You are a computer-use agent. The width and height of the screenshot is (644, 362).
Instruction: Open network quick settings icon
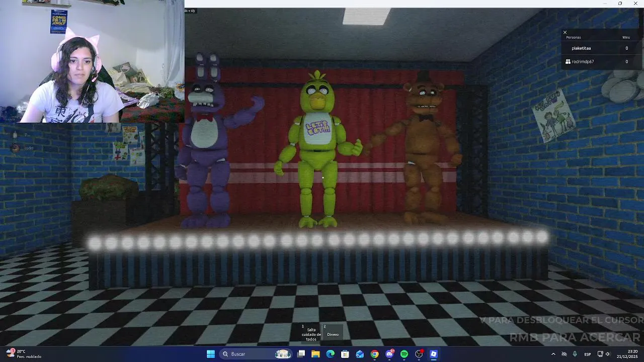pyautogui.click(x=600, y=354)
